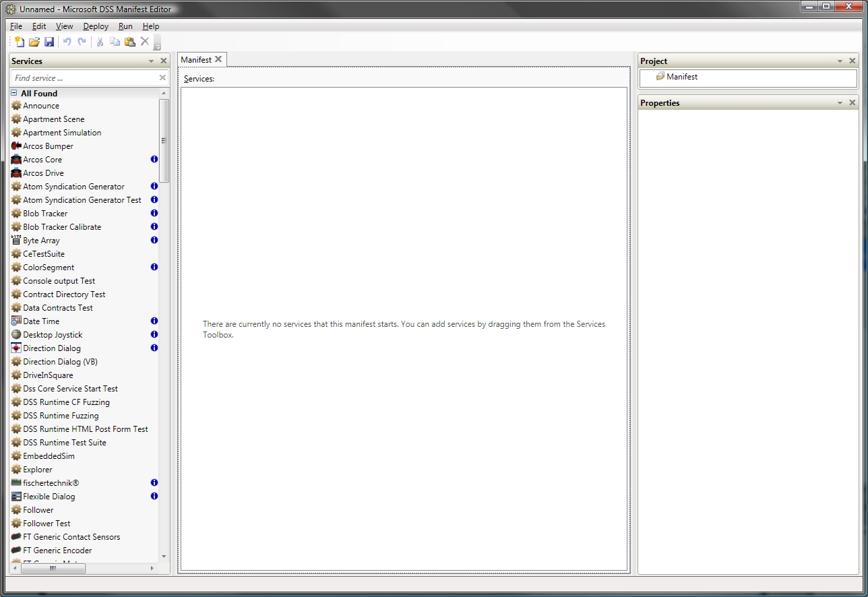Open an existing manifest file

(x=34, y=42)
